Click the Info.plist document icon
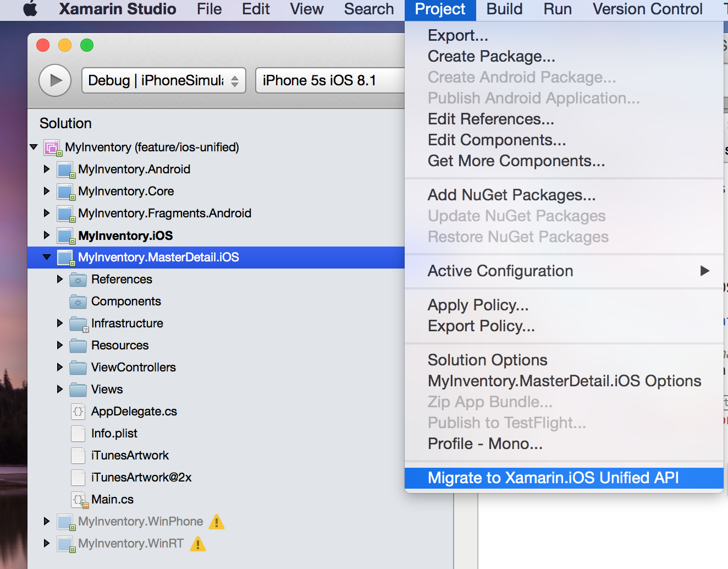728x569 pixels. (x=78, y=434)
